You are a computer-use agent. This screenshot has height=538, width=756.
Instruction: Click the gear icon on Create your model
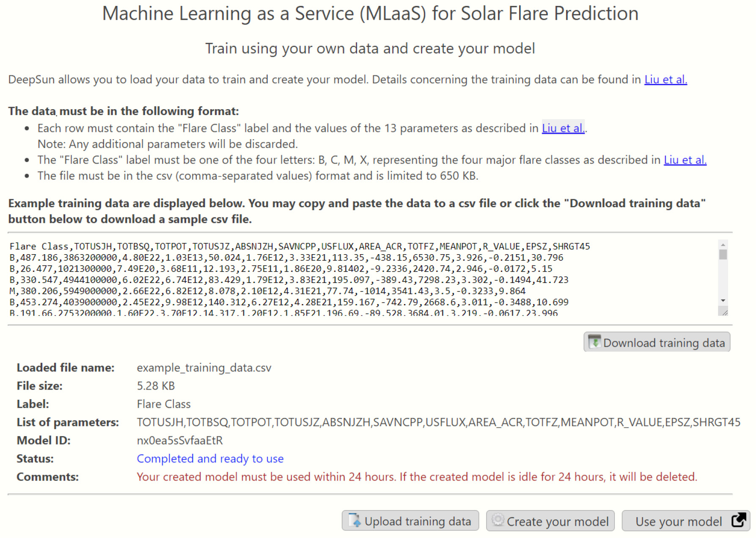coord(497,521)
